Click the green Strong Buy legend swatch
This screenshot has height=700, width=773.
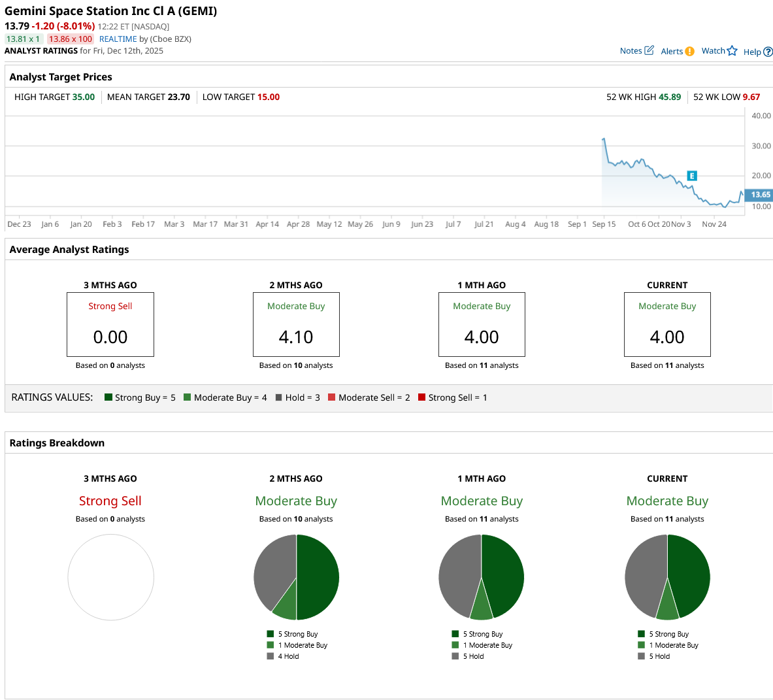pyautogui.click(x=108, y=397)
